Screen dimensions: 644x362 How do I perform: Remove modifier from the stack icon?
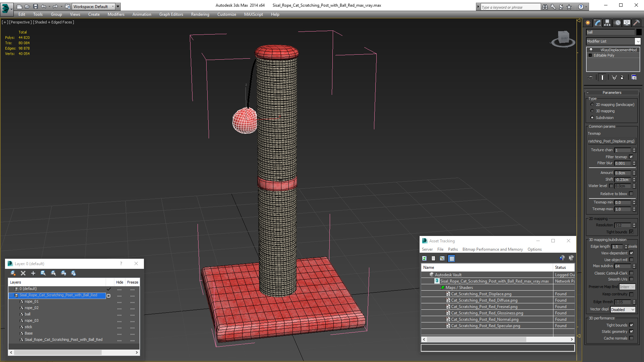click(x=622, y=77)
